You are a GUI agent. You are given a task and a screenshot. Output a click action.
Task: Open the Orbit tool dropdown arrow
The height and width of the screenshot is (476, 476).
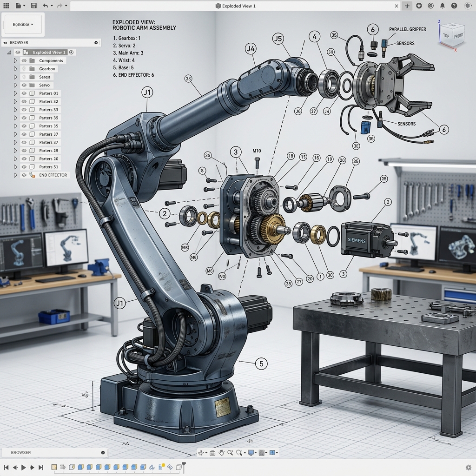[x=206, y=453]
